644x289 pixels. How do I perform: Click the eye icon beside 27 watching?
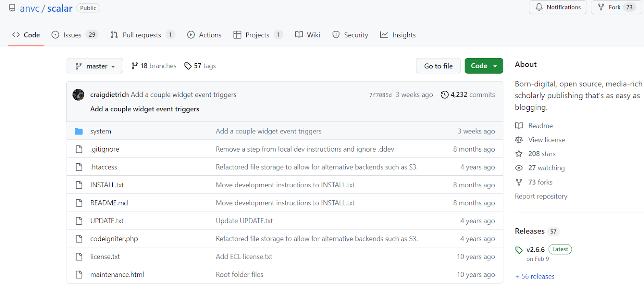click(x=519, y=168)
